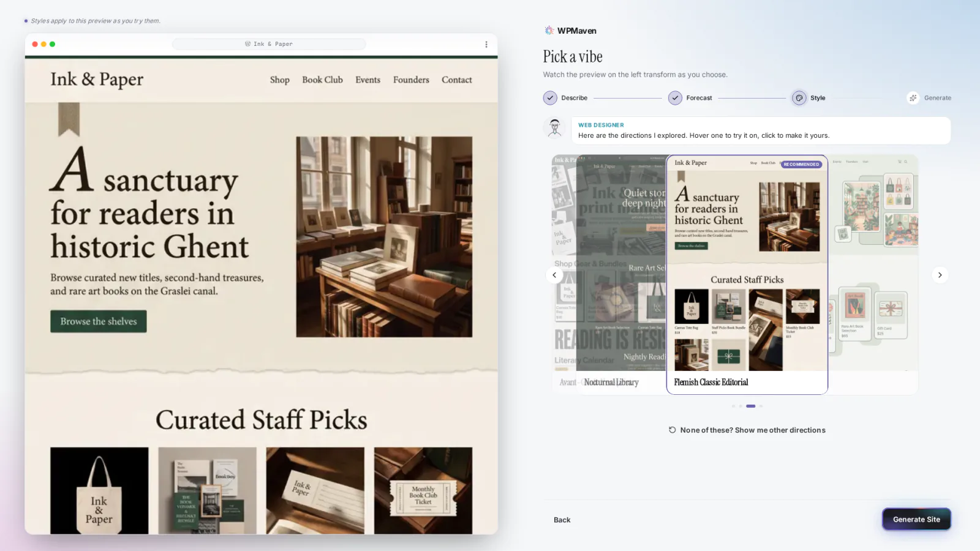Click the RECOMMENDED badge on the style card
This screenshot has height=551, width=980.
[x=801, y=164]
